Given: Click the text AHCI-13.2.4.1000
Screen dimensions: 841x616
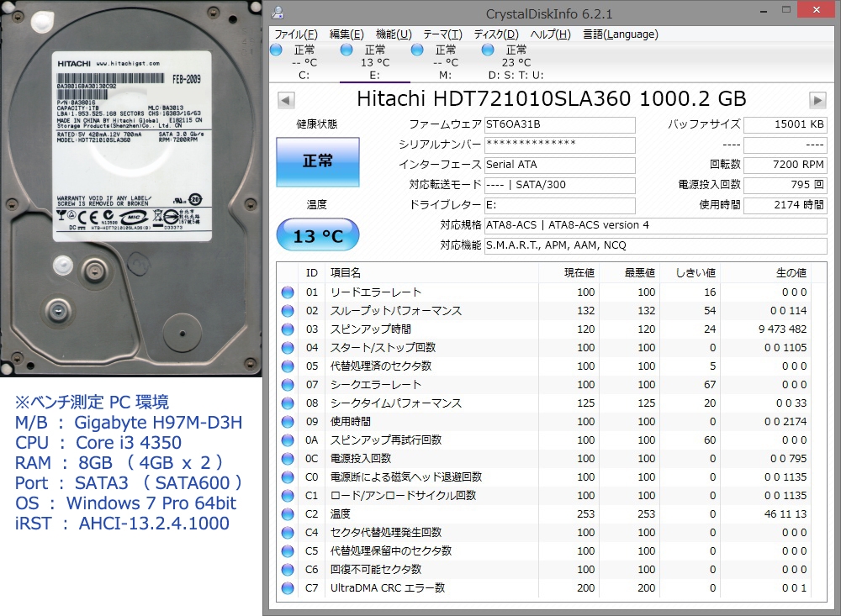Looking at the screenshot, I should 154,524.
